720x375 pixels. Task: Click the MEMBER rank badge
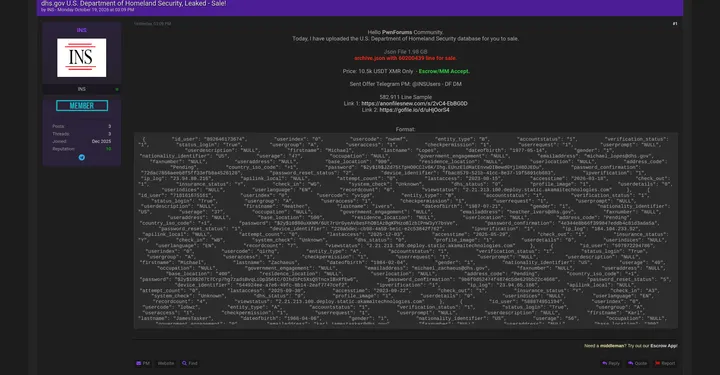[x=82, y=106]
